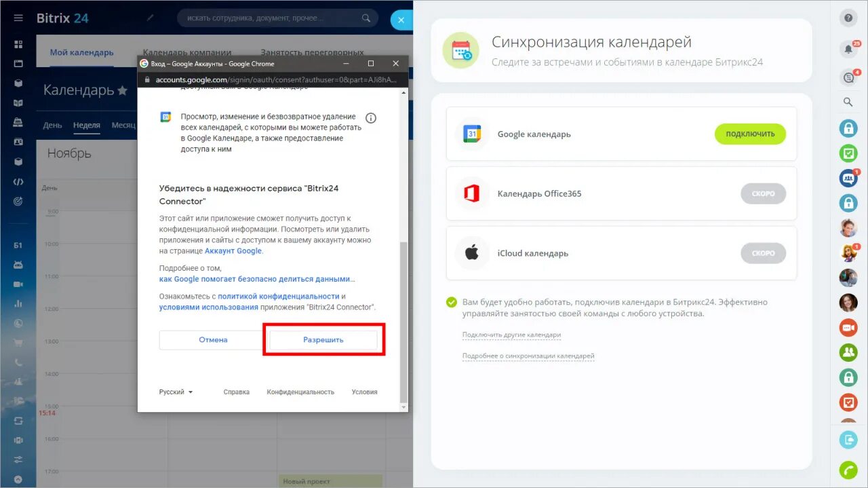Open the Русский language dropdown
Screen dimensions: 868x488
pyautogui.click(x=176, y=392)
